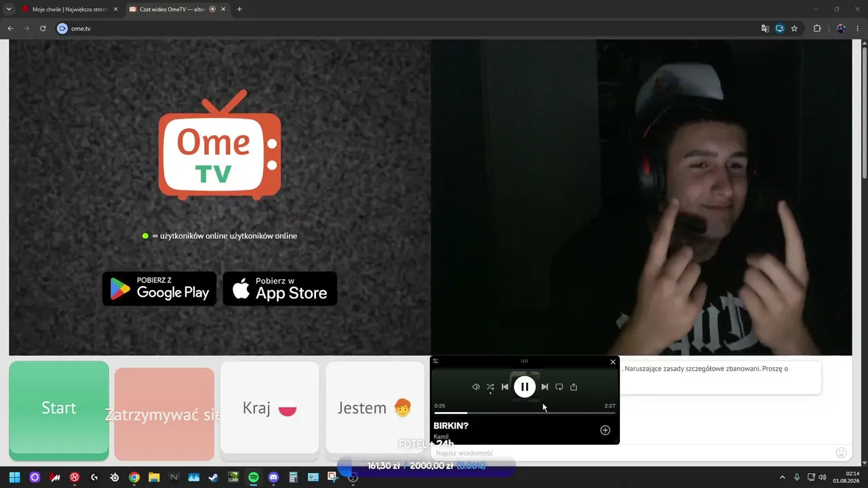Download app via Google Play badge
Image resolution: width=868 pixels, height=488 pixels.
tap(159, 289)
